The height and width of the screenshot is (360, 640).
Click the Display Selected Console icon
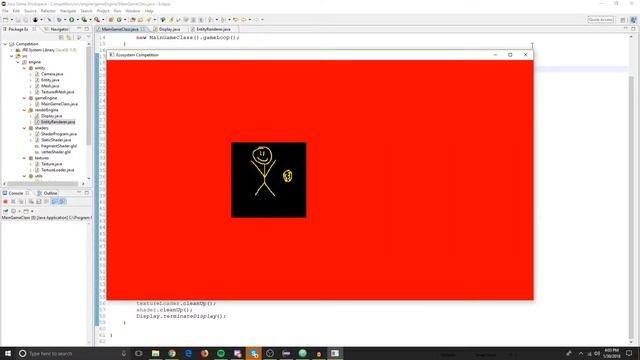(x=13, y=211)
